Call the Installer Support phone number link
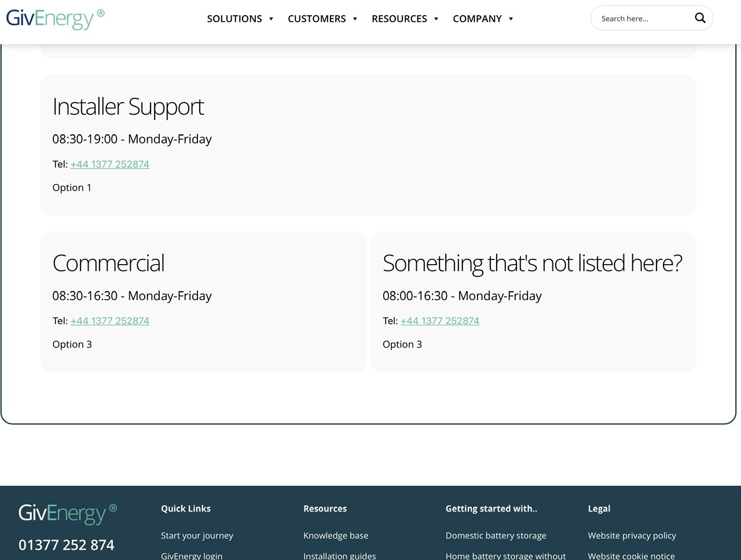Image resolution: width=741 pixels, height=560 pixels. click(110, 164)
